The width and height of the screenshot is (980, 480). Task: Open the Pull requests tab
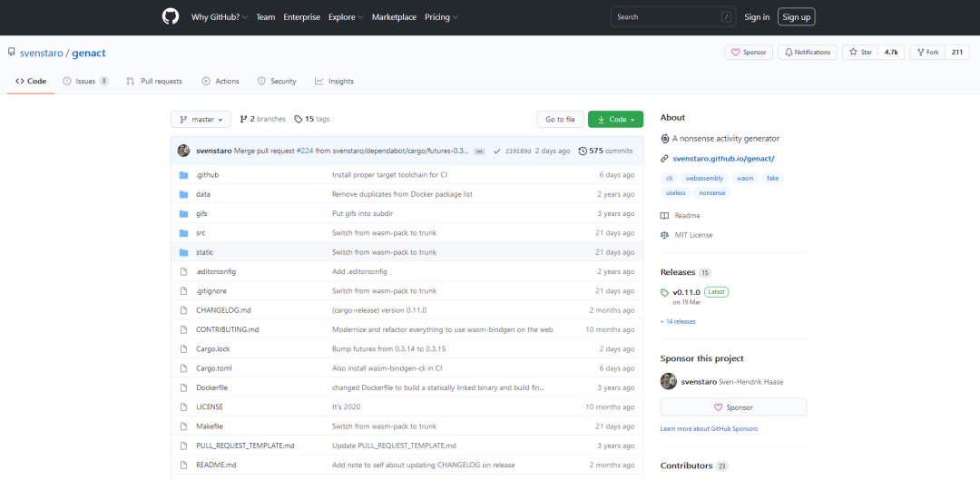point(154,82)
